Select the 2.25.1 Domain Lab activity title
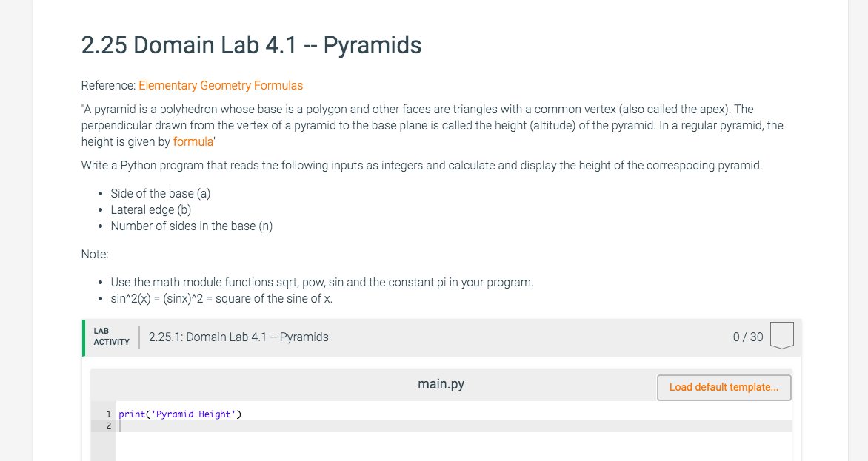The image size is (868, 461). [x=238, y=337]
